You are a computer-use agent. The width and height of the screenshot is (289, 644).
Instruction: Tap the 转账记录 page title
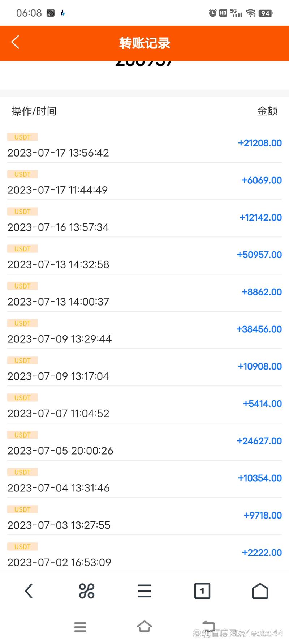pos(144,43)
